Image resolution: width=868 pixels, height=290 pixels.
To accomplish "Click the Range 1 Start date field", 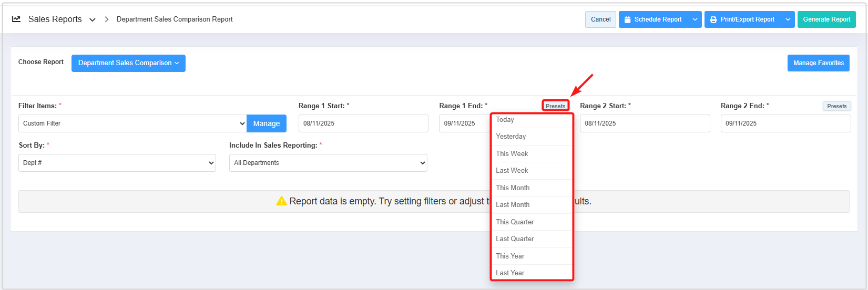I will (x=363, y=123).
